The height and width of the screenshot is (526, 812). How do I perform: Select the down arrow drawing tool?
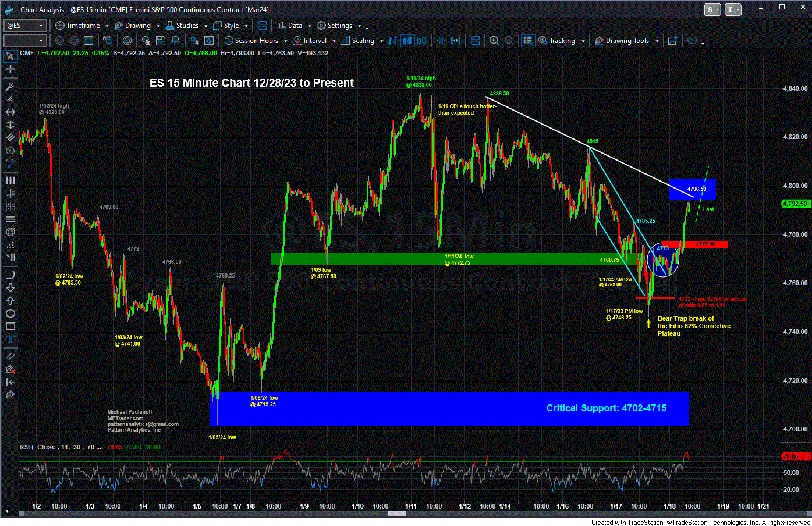(x=10, y=287)
